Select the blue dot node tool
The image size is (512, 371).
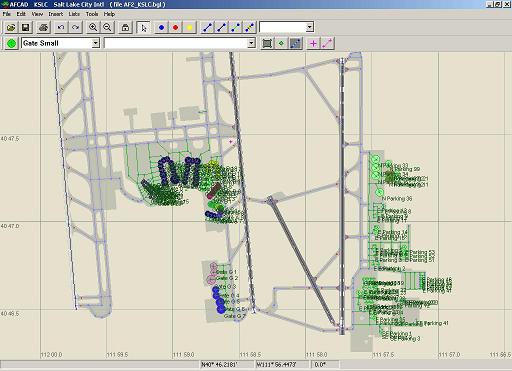coord(161,27)
